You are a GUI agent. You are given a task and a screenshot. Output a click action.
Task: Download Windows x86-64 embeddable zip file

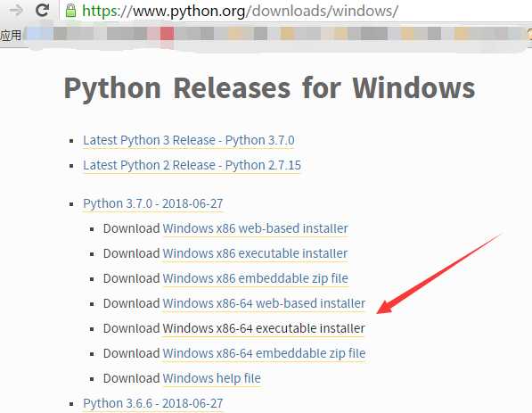pyautogui.click(x=264, y=353)
